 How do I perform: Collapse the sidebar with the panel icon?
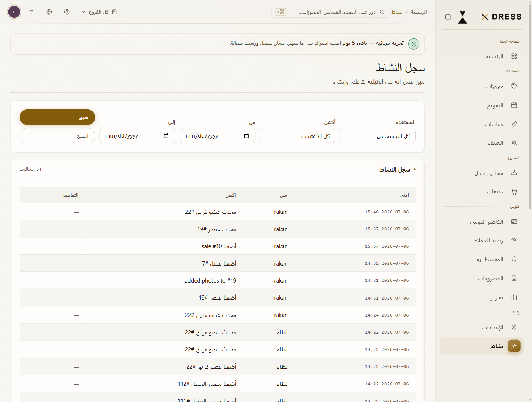point(448,17)
